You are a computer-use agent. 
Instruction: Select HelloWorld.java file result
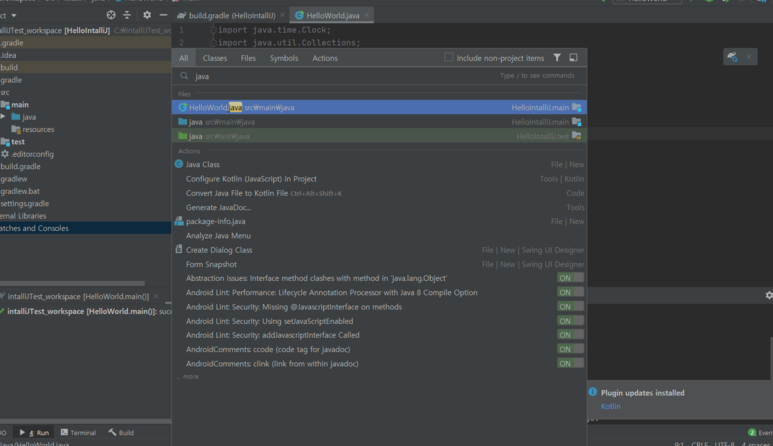[x=379, y=107]
